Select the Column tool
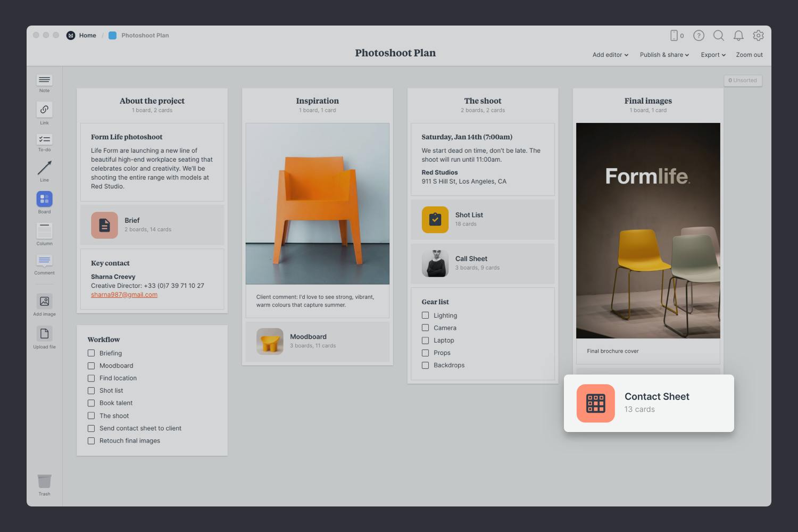Viewport: 798px width, 532px height. [44, 231]
